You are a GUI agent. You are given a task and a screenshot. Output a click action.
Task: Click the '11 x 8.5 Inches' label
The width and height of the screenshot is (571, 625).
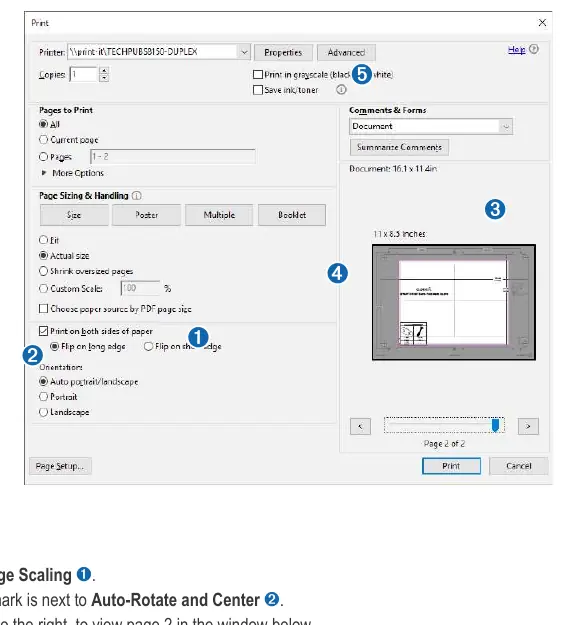click(400, 234)
